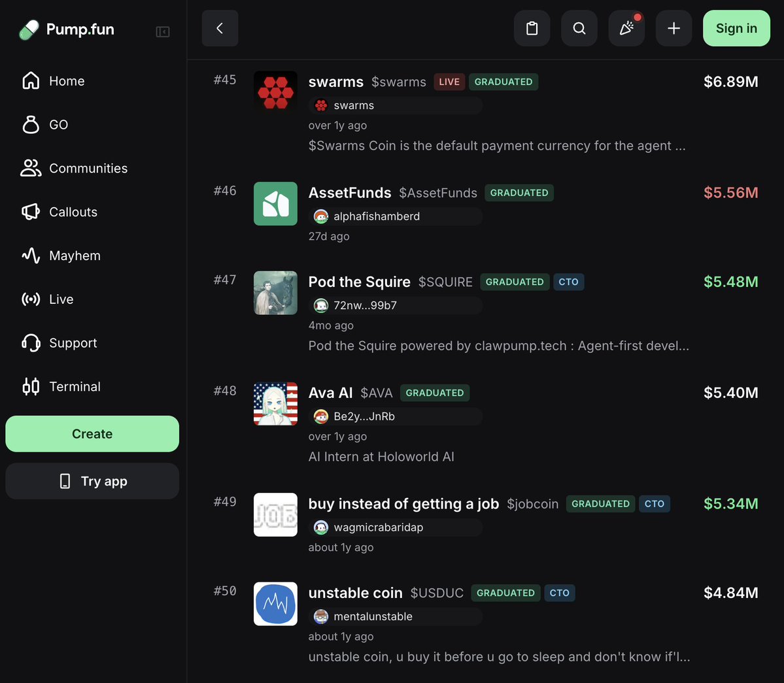Click 'AI Intern at Holoworld AI' description
Viewport: 784px width, 683px height.
pos(381,457)
